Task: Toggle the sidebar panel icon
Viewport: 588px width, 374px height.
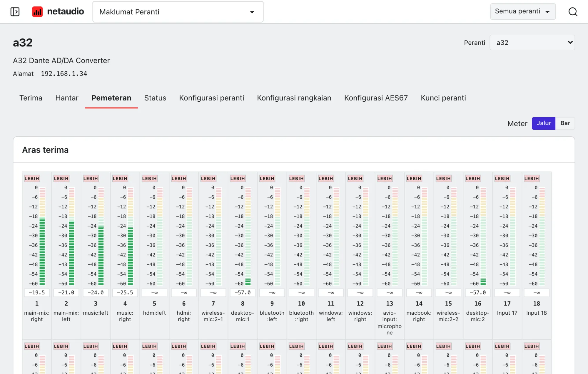Action: click(x=15, y=12)
